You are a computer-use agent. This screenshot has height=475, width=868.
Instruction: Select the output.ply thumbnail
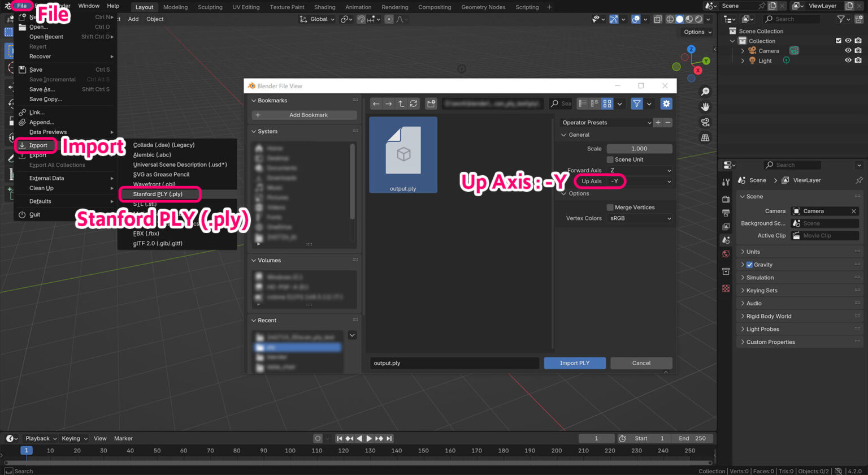tap(403, 154)
